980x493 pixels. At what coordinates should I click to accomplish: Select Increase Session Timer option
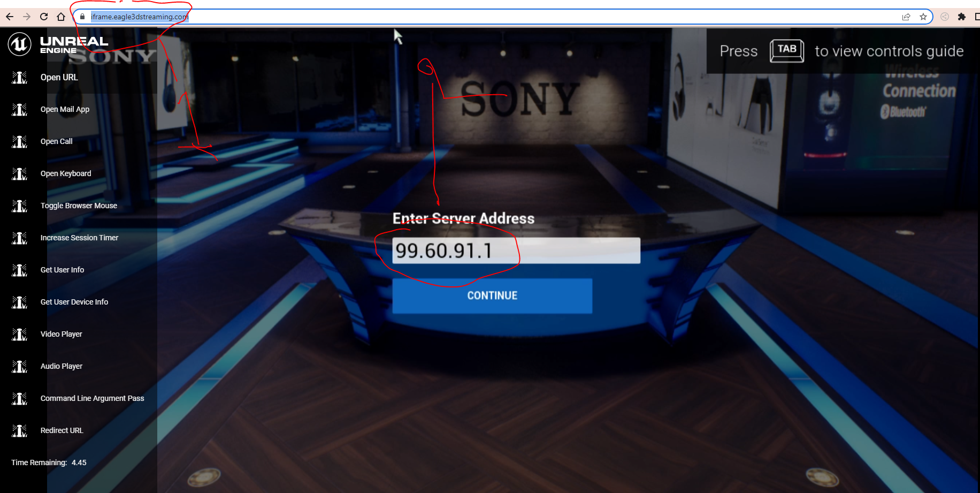[80, 238]
